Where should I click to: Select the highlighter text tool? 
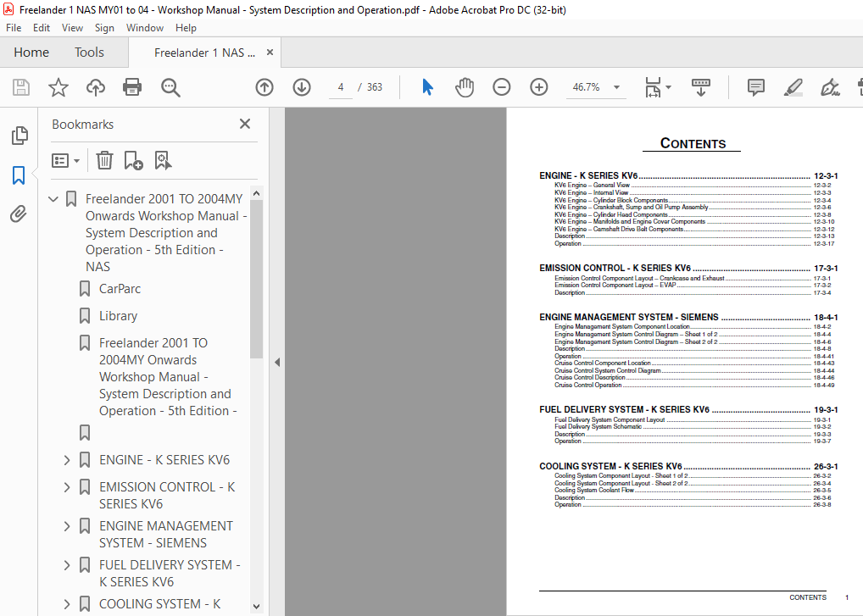tap(793, 87)
